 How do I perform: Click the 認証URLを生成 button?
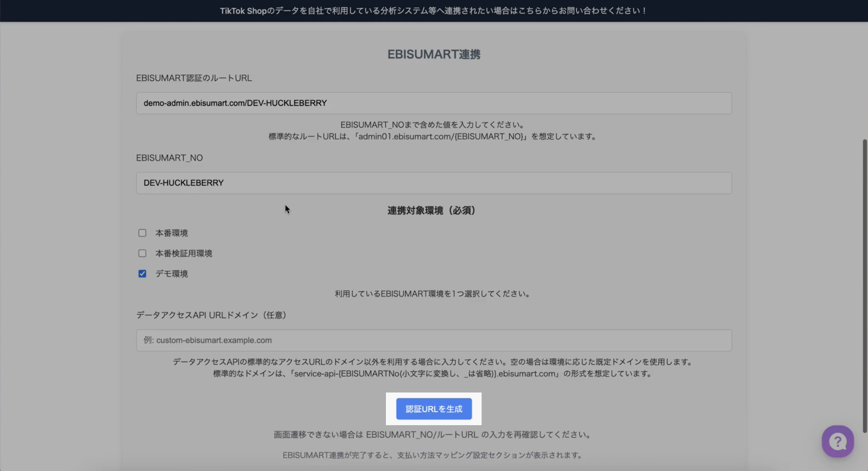click(x=434, y=409)
